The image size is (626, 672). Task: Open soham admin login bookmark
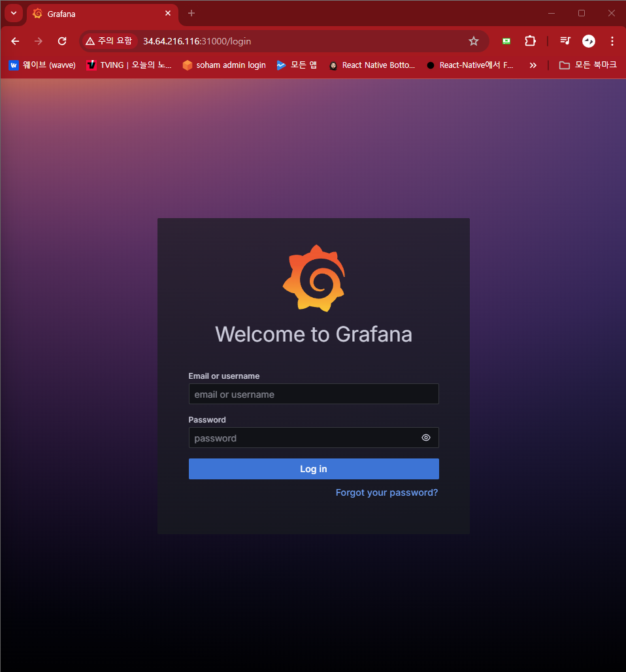pos(224,65)
